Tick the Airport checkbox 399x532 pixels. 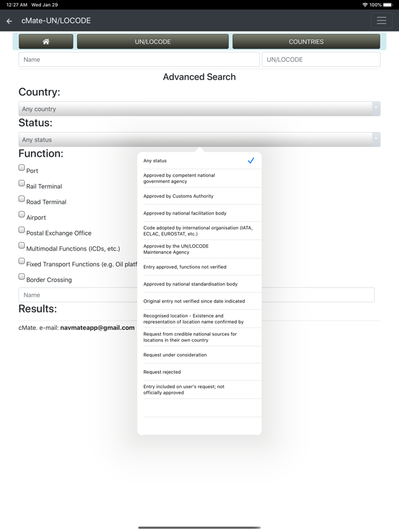pos(22,215)
